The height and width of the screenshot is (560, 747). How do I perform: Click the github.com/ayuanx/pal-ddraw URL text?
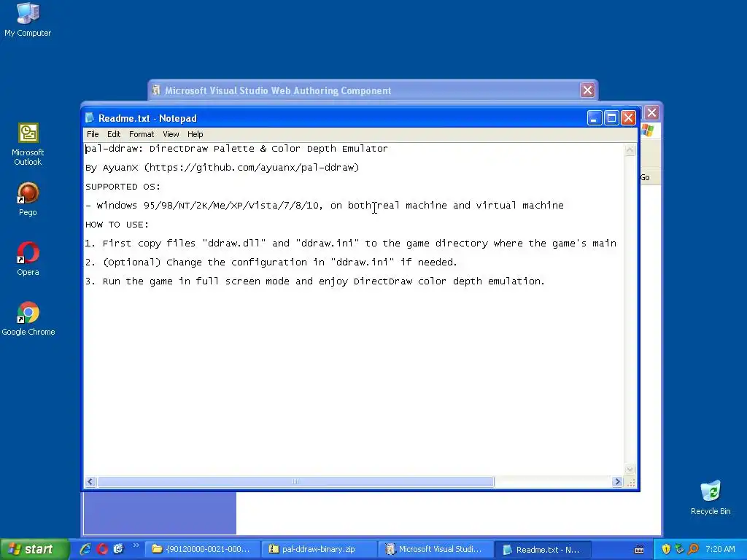[252, 168]
